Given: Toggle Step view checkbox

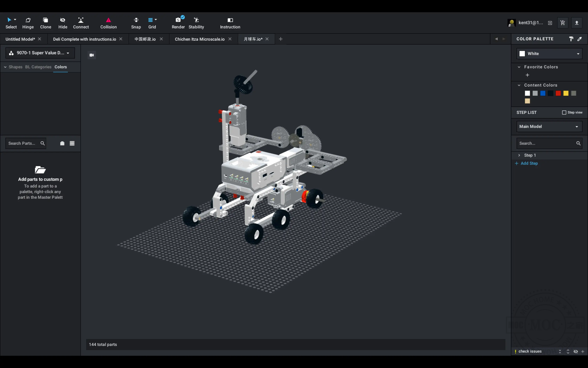Looking at the screenshot, I should 565,112.
